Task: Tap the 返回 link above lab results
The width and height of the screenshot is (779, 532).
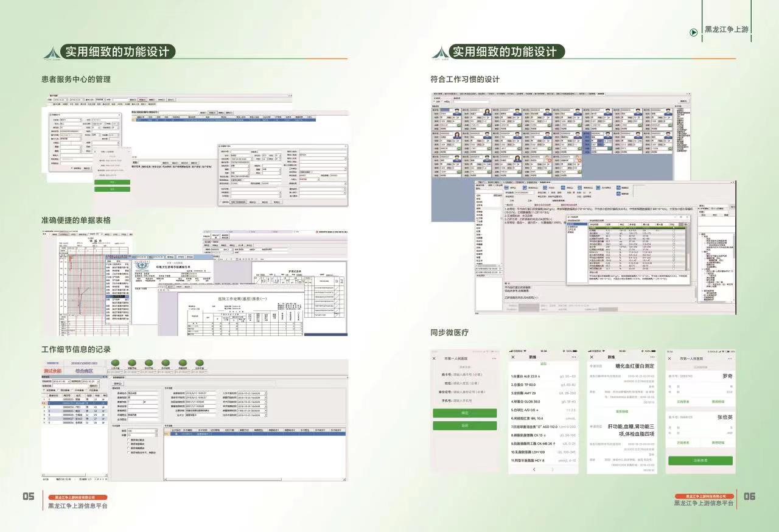Action: click(543, 364)
